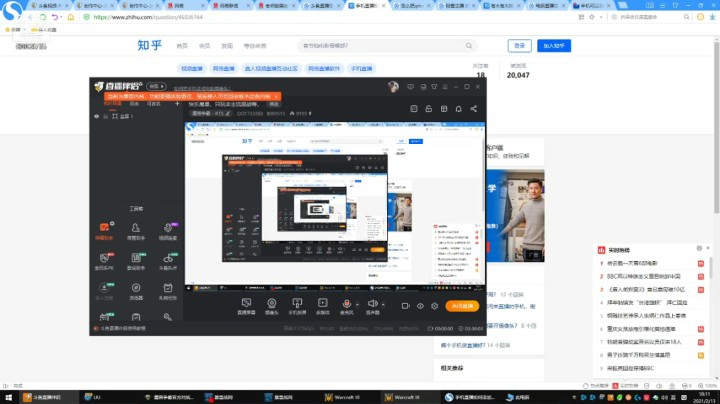The height and width of the screenshot is (404, 720).
Task: Open the first blue topic tag under the nav
Action: pos(192,68)
